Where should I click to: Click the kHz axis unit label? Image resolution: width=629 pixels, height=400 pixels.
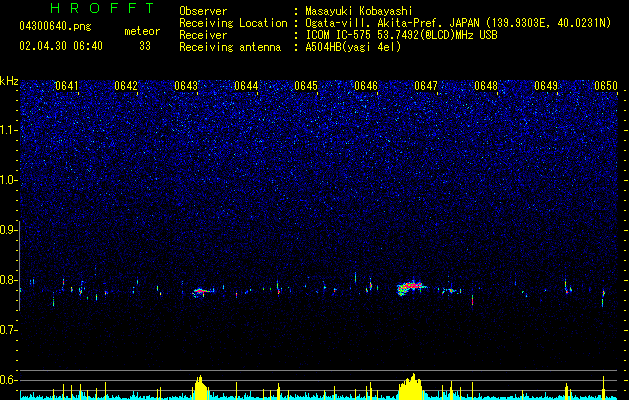[x=9, y=81]
